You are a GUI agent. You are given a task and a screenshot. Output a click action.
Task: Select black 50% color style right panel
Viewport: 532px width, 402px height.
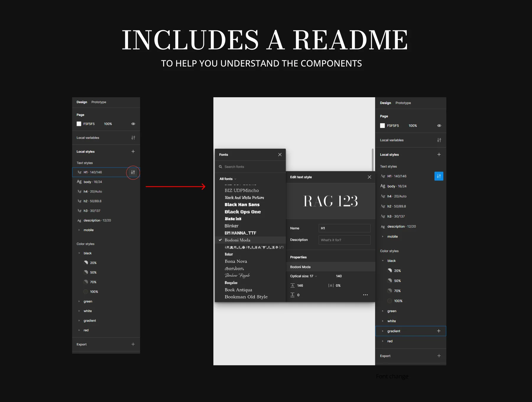pyautogui.click(x=394, y=281)
